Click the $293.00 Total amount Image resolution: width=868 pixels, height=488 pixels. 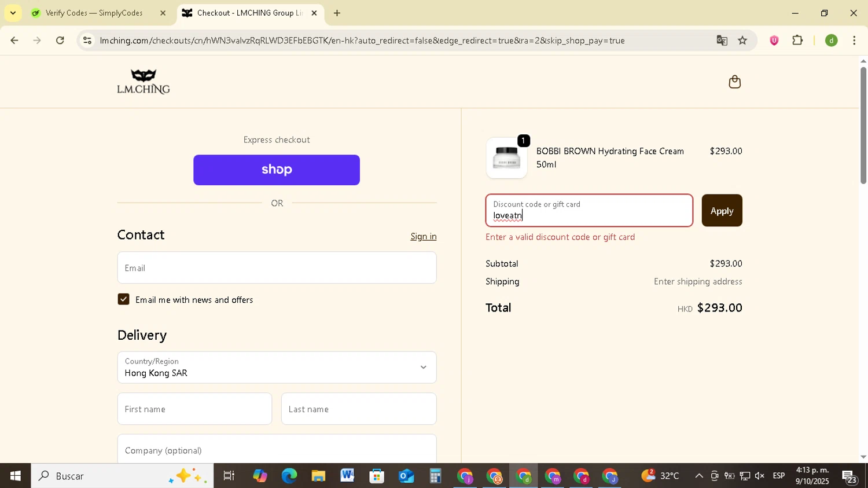pos(719,307)
